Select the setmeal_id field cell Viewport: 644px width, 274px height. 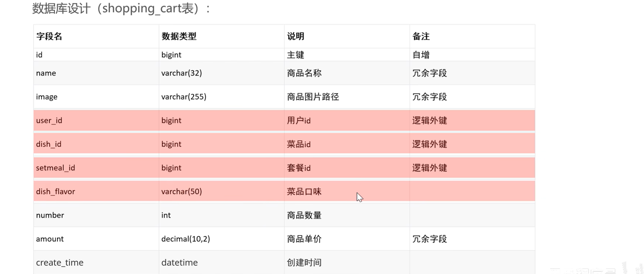click(96, 168)
